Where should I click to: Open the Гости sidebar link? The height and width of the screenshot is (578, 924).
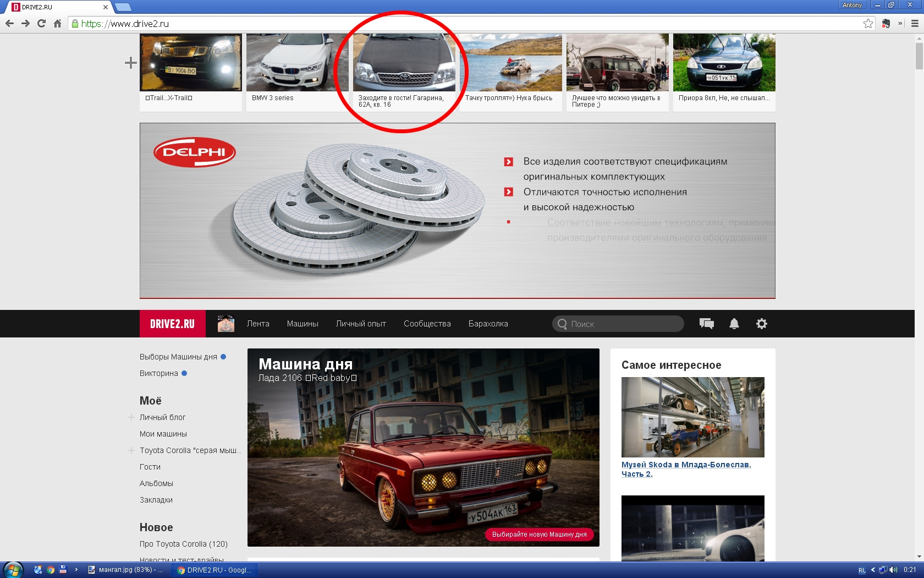pyautogui.click(x=150, y=467)
